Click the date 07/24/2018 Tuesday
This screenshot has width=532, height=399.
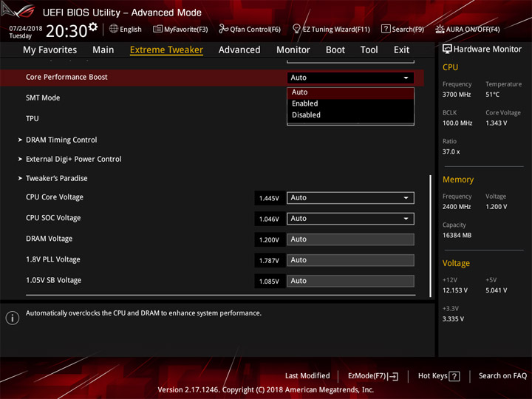coord(25,32)
